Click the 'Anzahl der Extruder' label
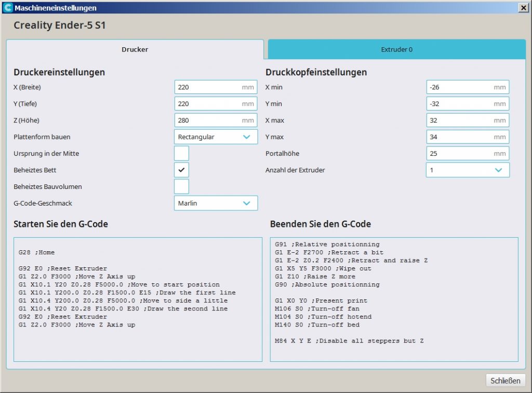Screen dimensions: 532x393 [x=295, y=170]
